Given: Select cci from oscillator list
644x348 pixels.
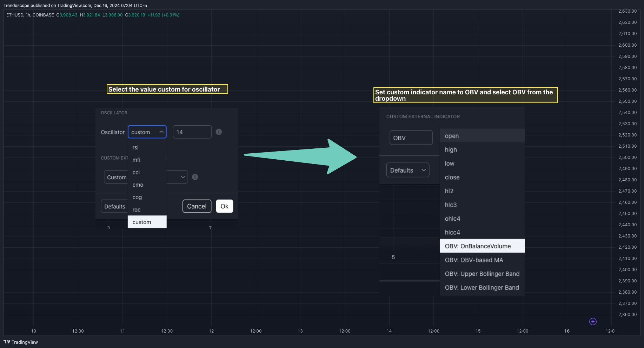Looking at the screenshot, I should 147,172.
